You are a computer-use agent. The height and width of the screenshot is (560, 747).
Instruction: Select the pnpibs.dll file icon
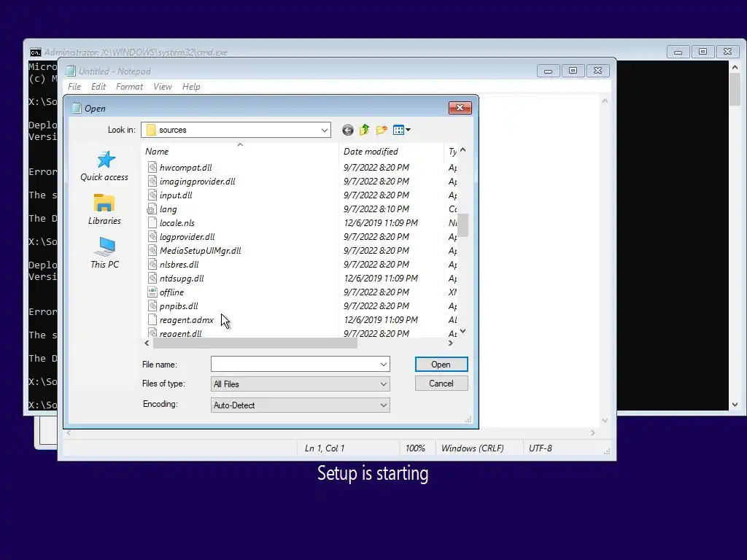coord(152,306)
